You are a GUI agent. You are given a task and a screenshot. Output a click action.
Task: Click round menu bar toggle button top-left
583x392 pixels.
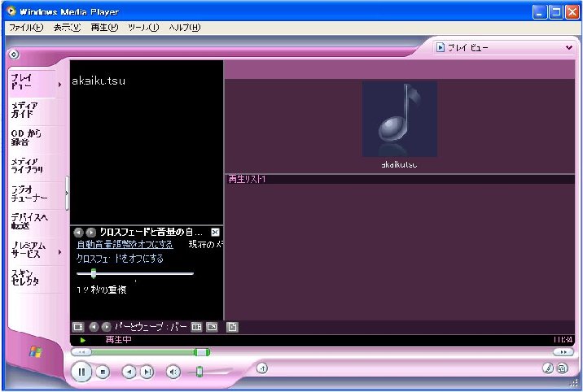coord(14,54)
